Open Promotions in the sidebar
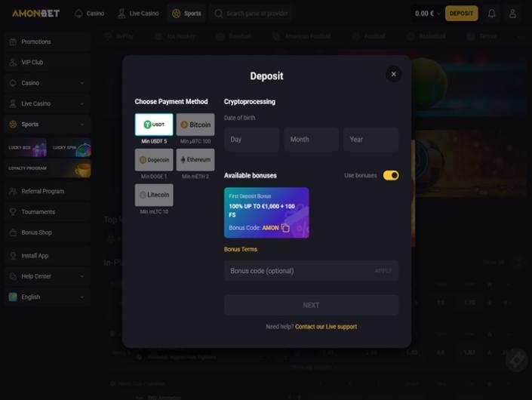Viewport: 532px width, 400px height. 48,42
